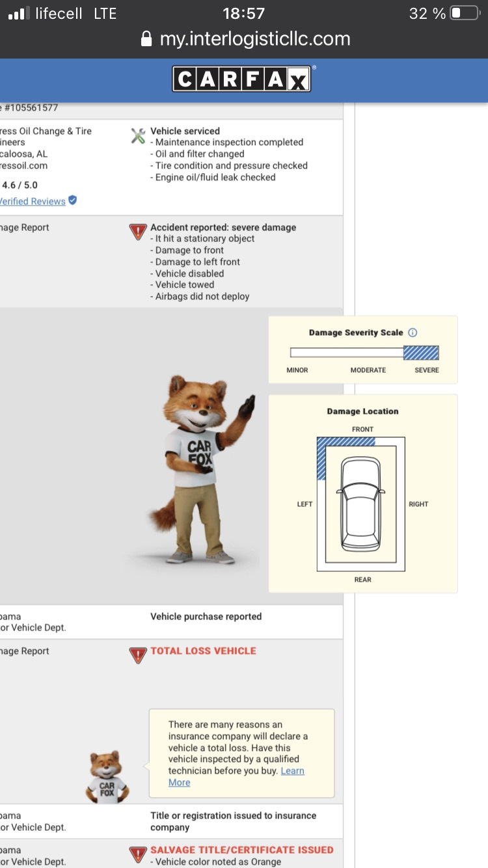This screenshot has width=488, height=868.
Task: Select the 'LEFT' diagram label
Action: [x=305, y=504]
